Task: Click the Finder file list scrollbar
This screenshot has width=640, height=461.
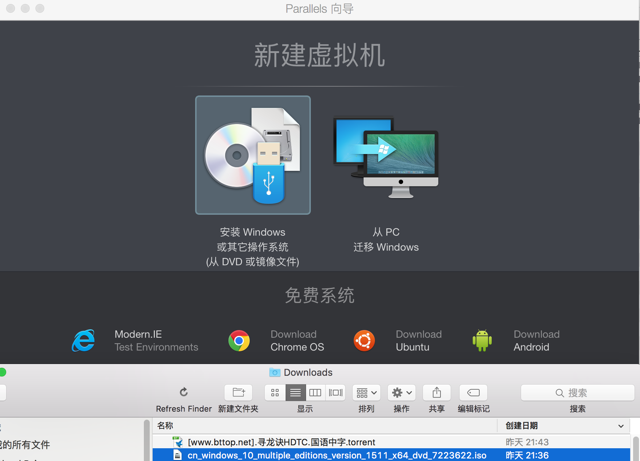Action: tap(636, 448)
